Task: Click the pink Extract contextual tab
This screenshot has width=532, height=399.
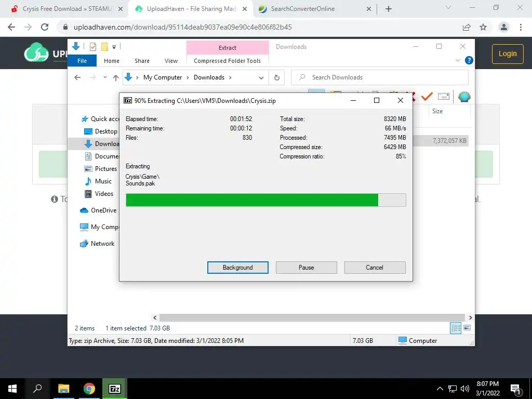Action: pos(228,47)
